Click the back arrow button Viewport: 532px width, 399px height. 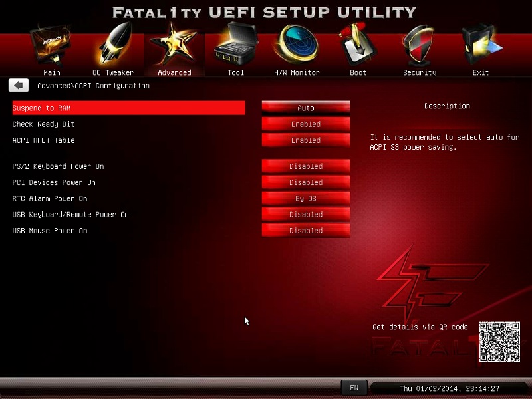pos(19,86)
